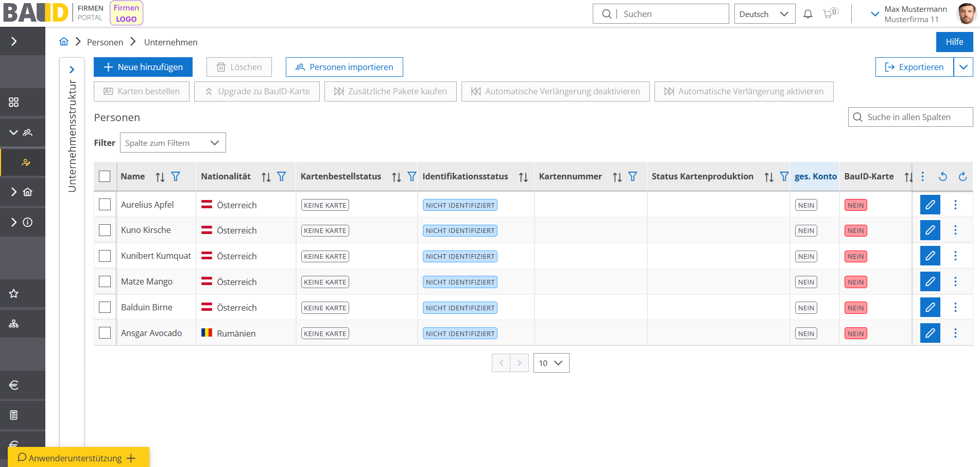Viewport: 980px width, 467px height.
Task: Open the dashboard grid icon in sidebar
Action: click(14, 102)
